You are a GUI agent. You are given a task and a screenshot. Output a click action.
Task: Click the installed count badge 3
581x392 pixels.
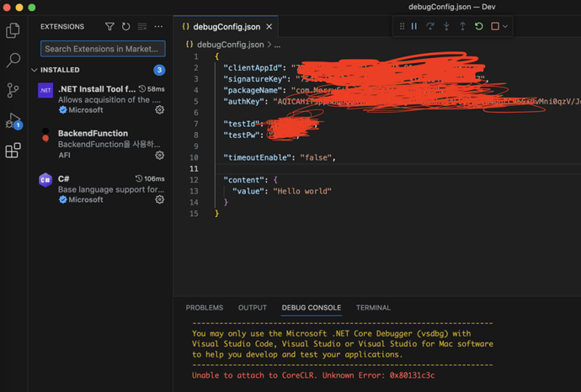pyautogui.click(x=159, y=70)
